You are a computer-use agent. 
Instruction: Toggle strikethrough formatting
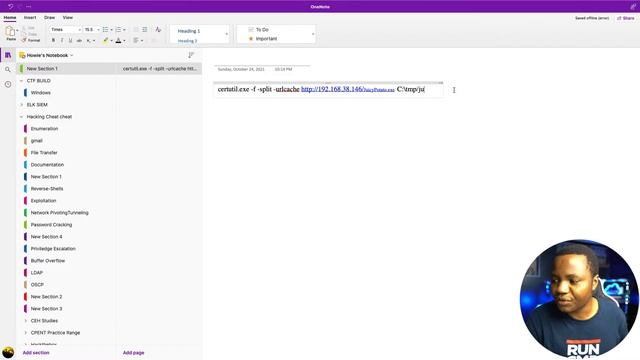click(x=79, y=40)
